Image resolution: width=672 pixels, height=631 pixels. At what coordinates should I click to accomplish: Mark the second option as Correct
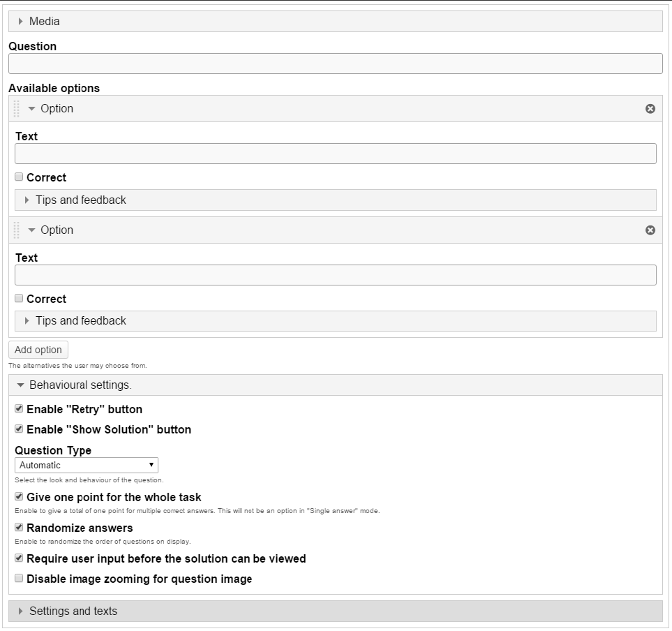coord(20,299)
